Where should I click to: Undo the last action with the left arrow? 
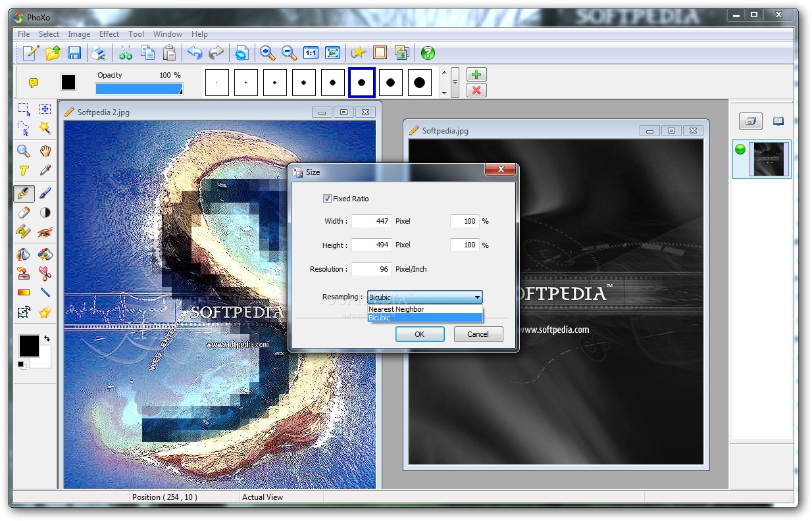point(195,53)
